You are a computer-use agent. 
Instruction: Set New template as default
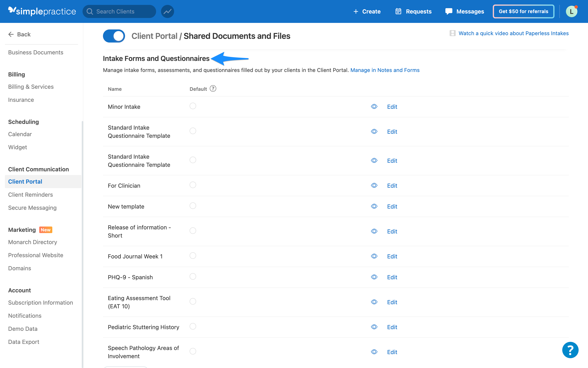[193, 206]
